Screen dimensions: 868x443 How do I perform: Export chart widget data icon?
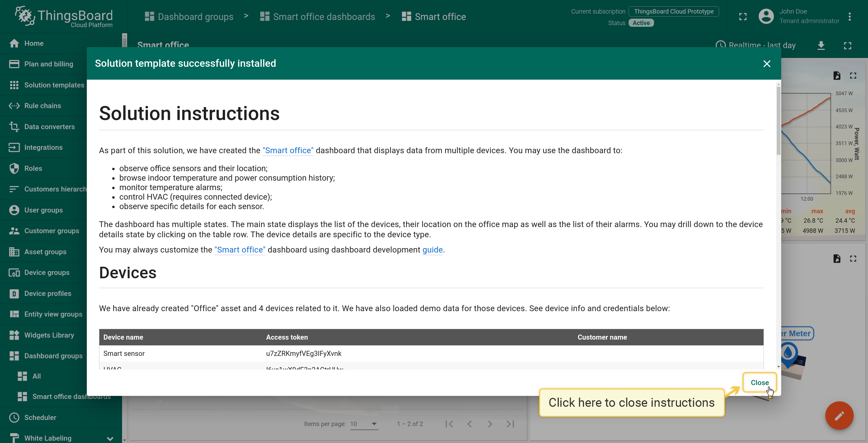point(837,76)
